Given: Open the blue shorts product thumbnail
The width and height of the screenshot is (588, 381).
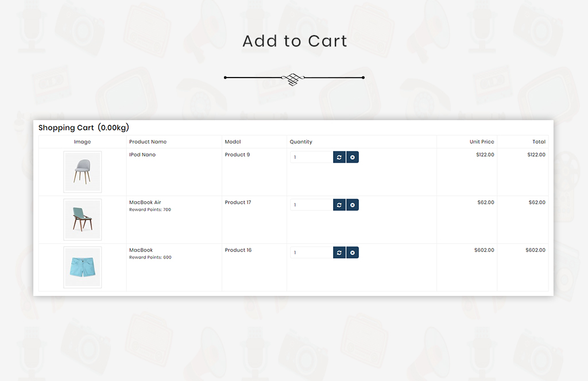Looking at the screenshot, I should click(83, 267).
